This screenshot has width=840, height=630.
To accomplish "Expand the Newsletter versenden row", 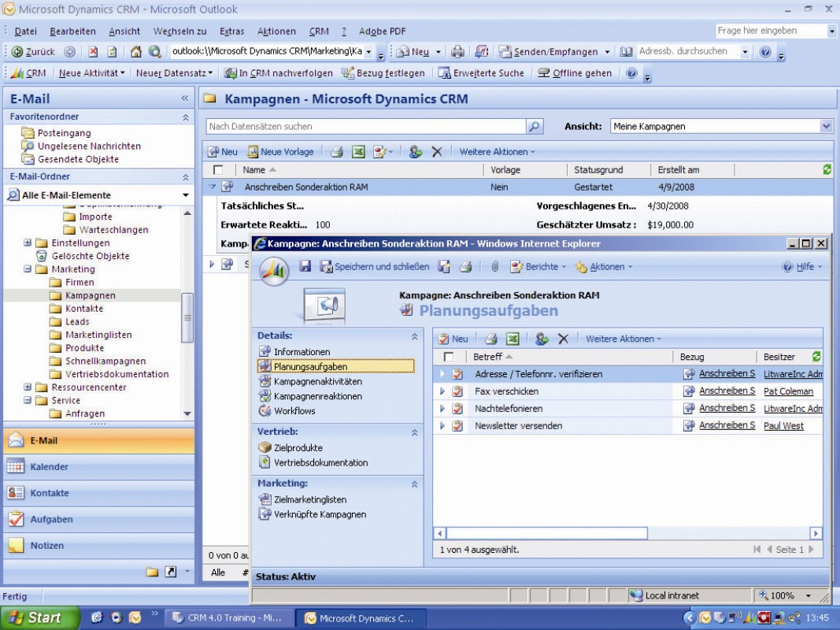I will 442,426.
